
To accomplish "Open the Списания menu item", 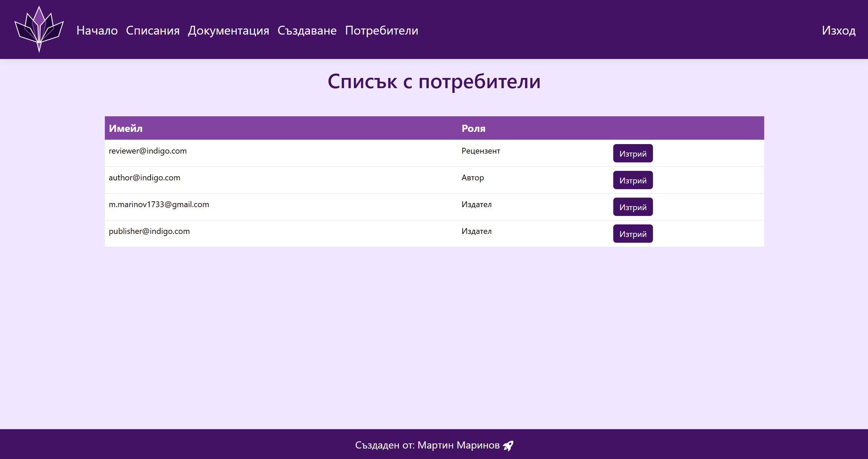I will click(x=153, y=31).
